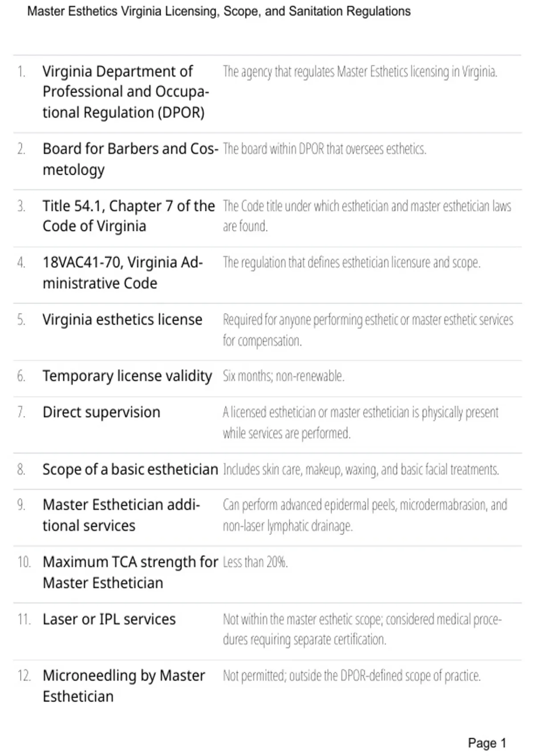Select Master Esthetician additional services term
Image resolution: width=534 pixels, height=756 pixels.
coord(121,515)
